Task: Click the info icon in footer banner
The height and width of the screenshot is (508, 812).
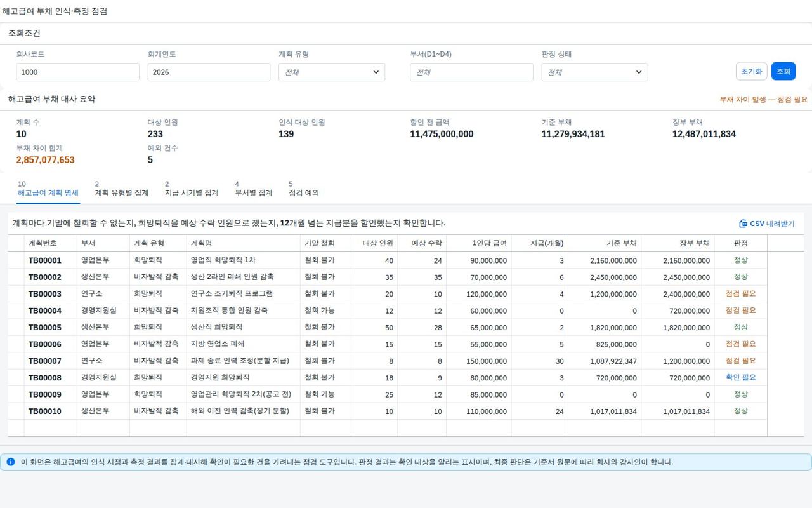Action: 10,462
